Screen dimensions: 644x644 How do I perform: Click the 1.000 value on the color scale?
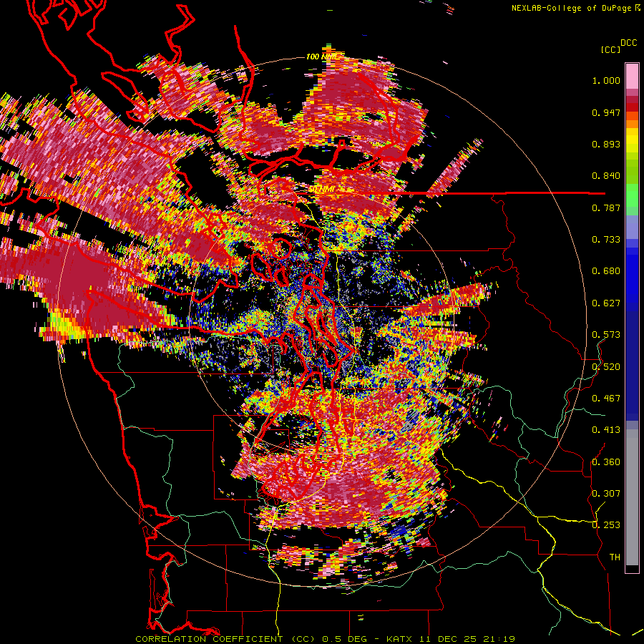pyautogui.click(x=606, y=80)
